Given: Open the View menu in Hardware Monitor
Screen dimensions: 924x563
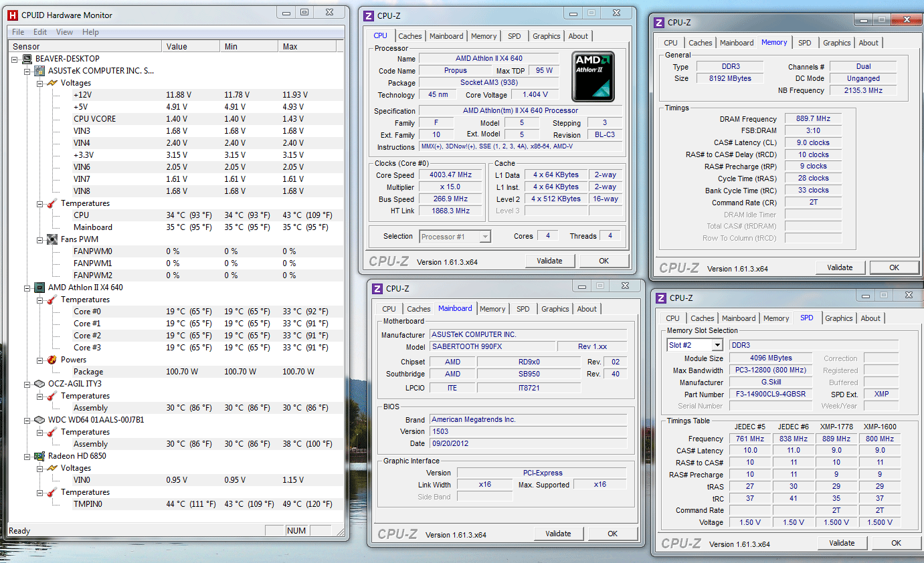Looking at the screenshot, I should pos(65,32).
